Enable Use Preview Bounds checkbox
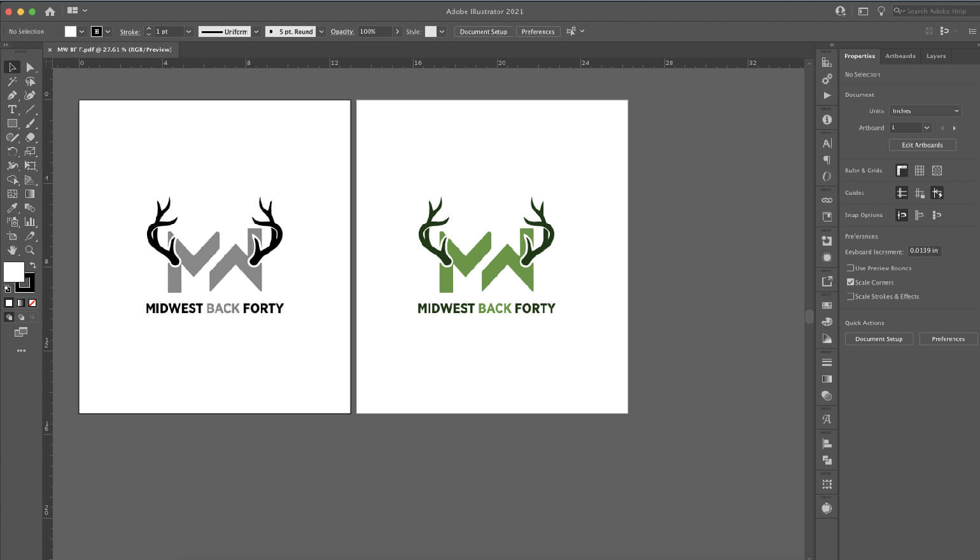The height and width of the screenshot is (560, 980). pos(850,268)
